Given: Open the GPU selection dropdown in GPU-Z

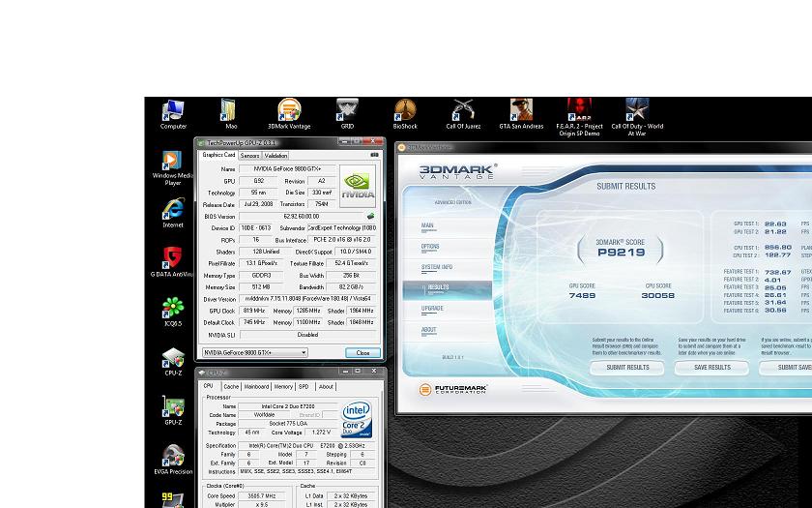Looking at the screenshot, I should click(255, 352).
